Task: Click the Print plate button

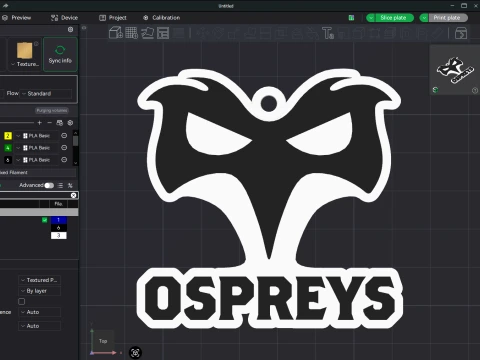Action: (447, 18)
